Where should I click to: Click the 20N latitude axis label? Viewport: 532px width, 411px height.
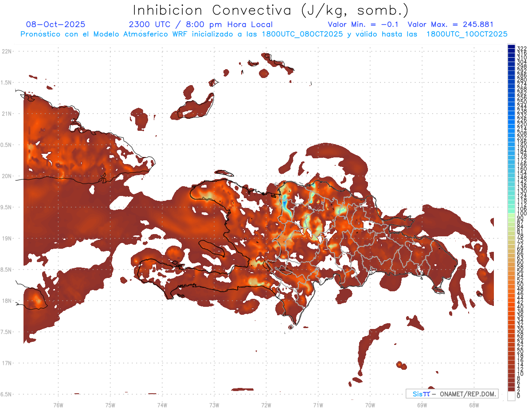7,176
